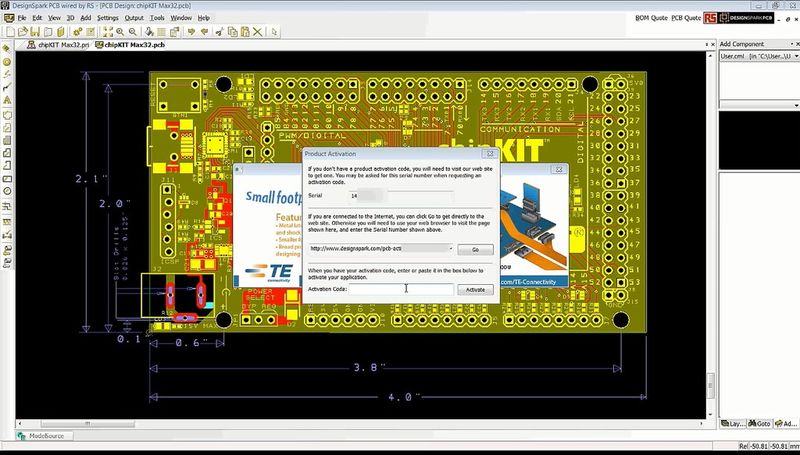The width and height of the screenshot is (800, 455).
Task: Switch to the Layers panel tab
Action: coord(733,423)
